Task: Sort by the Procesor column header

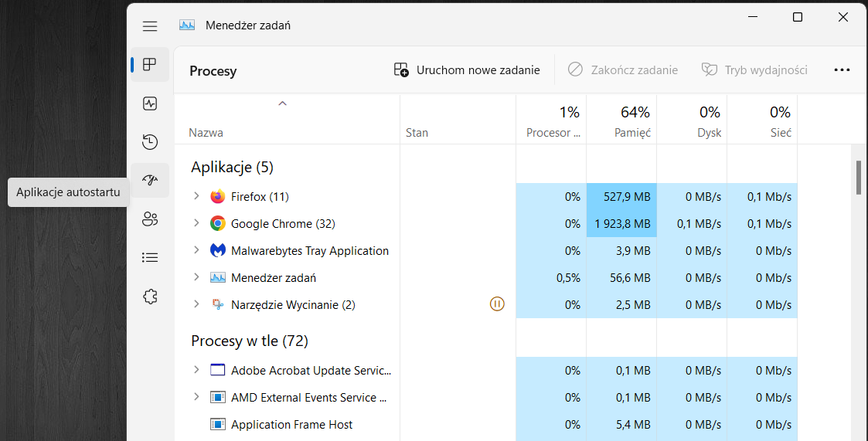Action: [551, 122]
